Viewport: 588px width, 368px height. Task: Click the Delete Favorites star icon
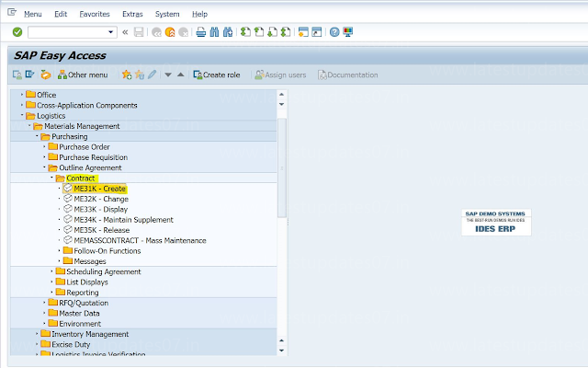tap(140, 75)
